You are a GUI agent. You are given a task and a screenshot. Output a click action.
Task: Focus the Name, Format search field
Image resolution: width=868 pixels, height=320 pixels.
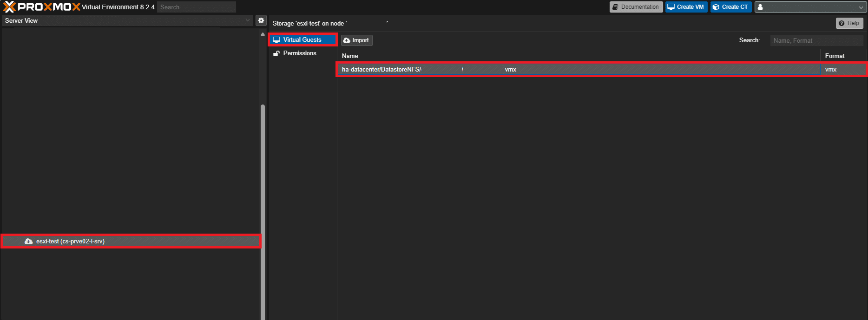(x=816, y=40)
